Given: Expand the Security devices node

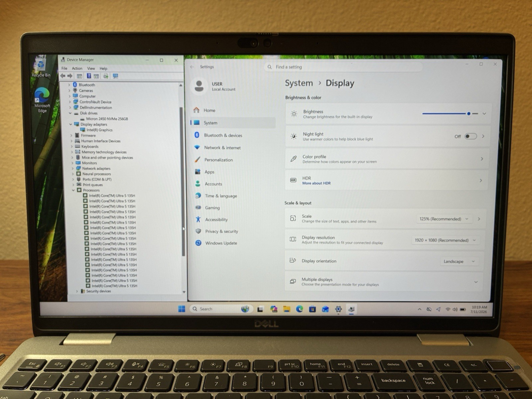Looking at the screenshot, I should (x=77, y=291).
